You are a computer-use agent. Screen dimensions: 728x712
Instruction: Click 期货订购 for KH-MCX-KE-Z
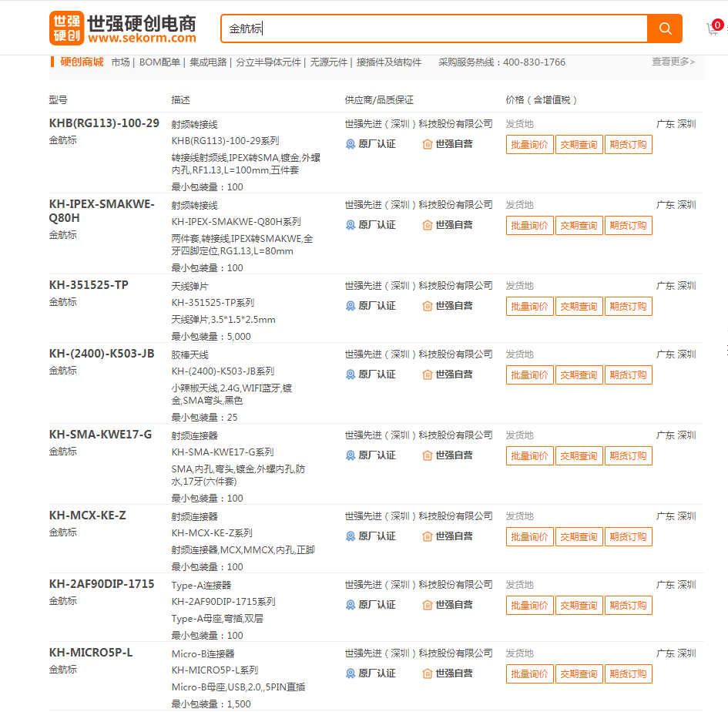[x=628, y=536]
